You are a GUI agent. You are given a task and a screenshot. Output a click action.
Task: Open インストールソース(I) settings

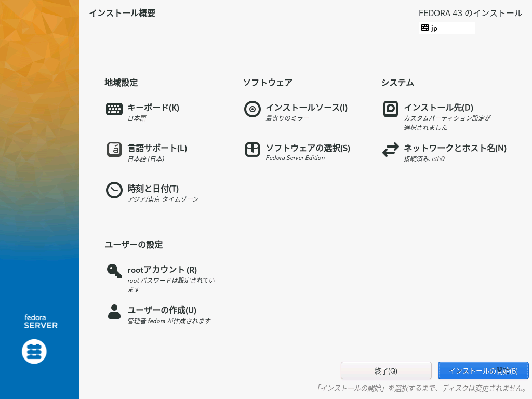307,108
